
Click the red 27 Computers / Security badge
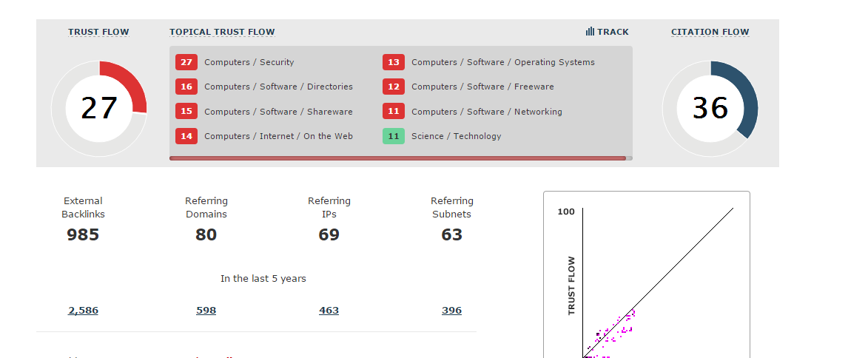click(186, 62)
